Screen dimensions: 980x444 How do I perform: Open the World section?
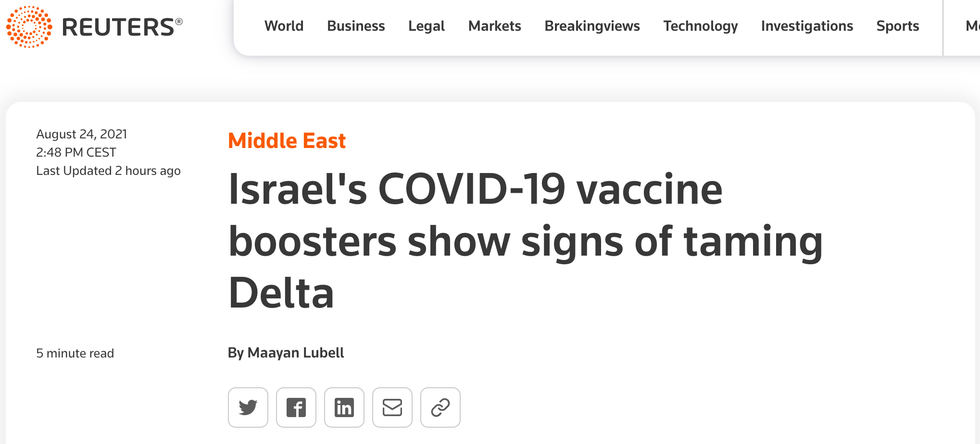tap(284, 26)
